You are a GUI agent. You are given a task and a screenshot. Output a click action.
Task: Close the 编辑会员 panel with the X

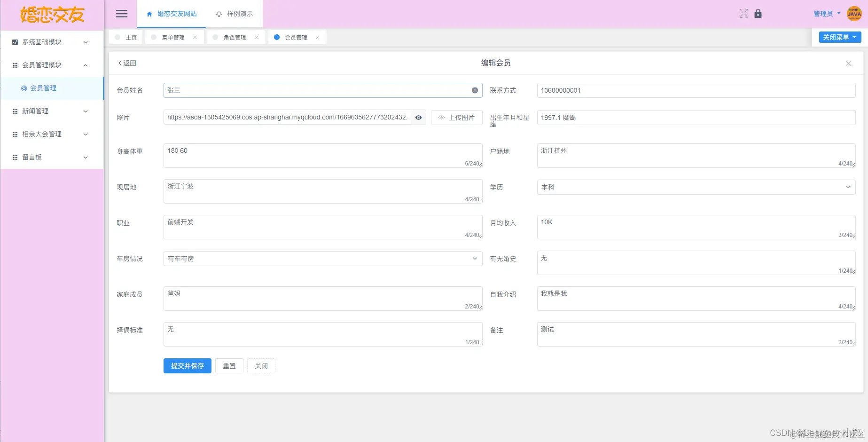tap(848, 63)
